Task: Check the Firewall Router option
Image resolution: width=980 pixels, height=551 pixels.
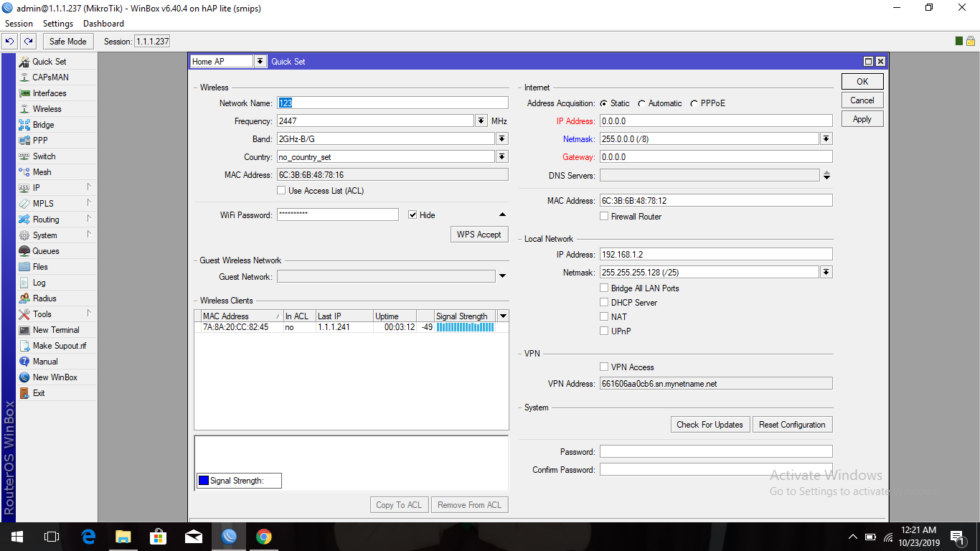Action: coord(604,216)
